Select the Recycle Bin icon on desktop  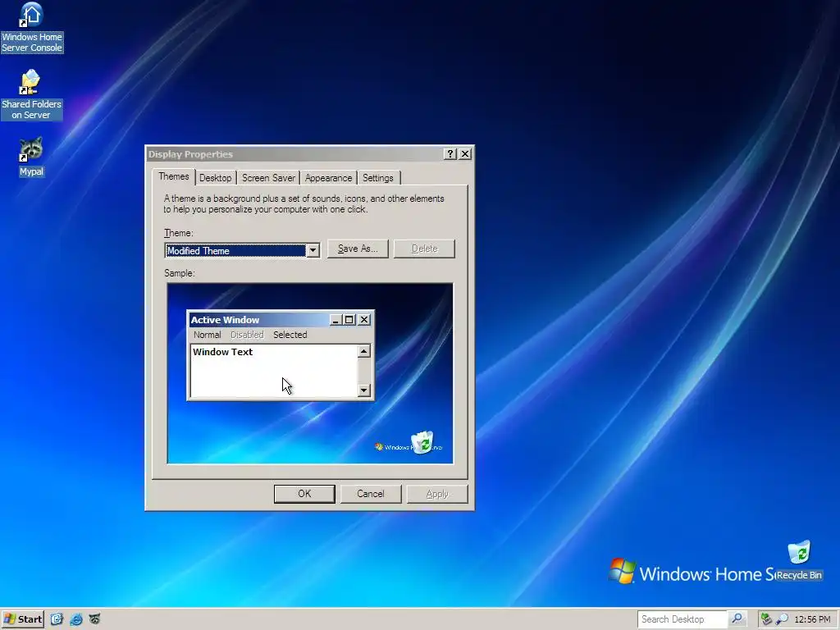(x=799, y=560)
